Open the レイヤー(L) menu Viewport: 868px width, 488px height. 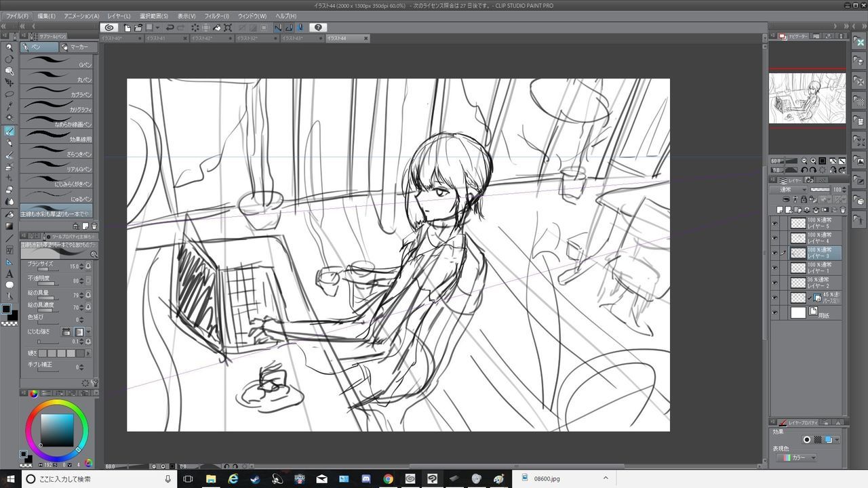(x=119, y=16)
